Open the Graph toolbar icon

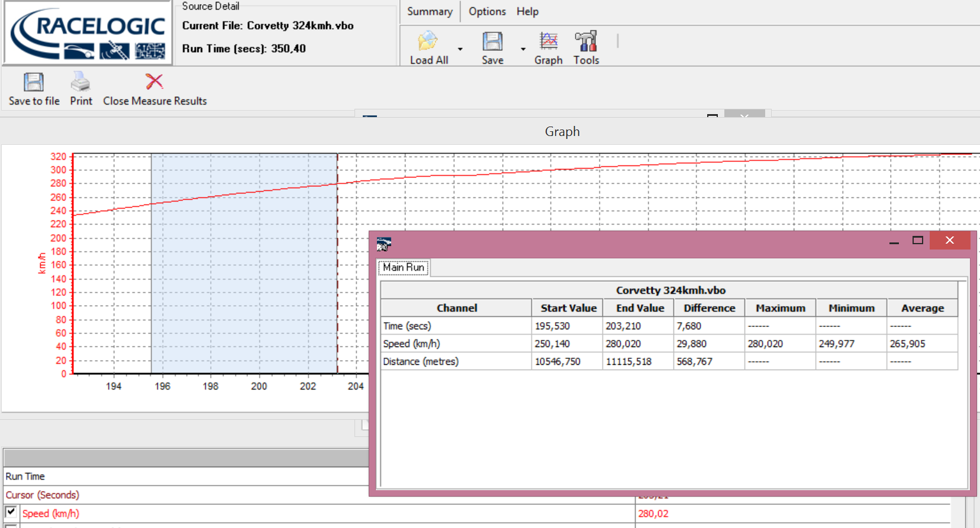(x=549, y=41)
